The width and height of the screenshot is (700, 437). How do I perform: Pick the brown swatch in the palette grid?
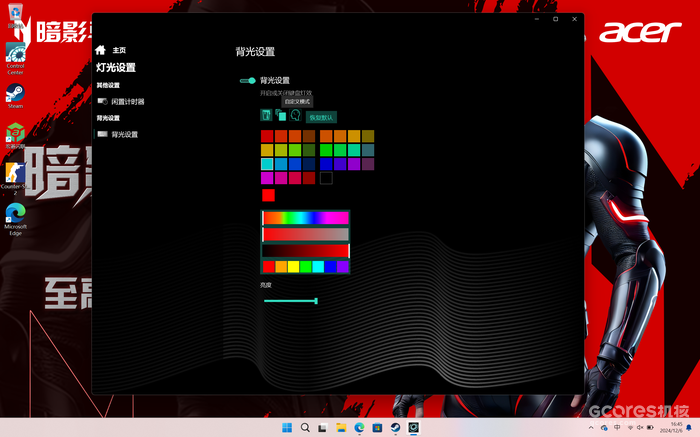(x=309, y=136)
